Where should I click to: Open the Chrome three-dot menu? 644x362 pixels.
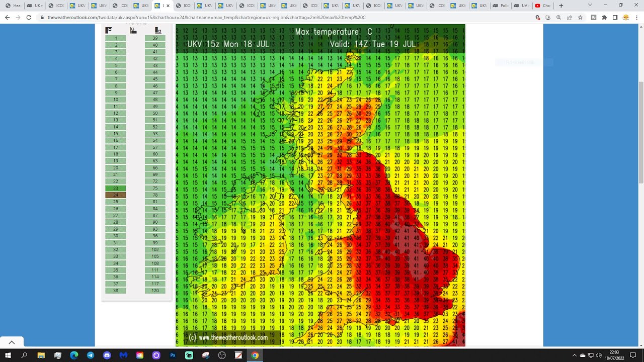636,17
